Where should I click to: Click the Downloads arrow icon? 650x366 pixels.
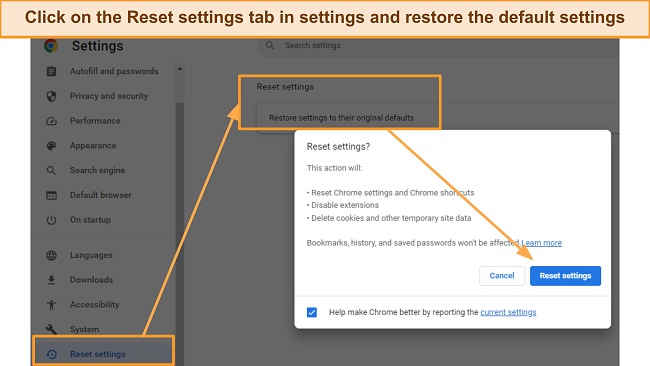pos(51,280)
